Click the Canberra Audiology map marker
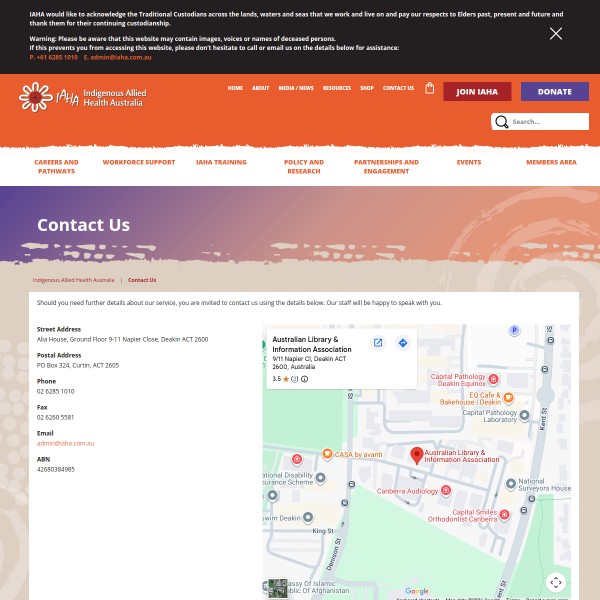 (x=446, y=491)
